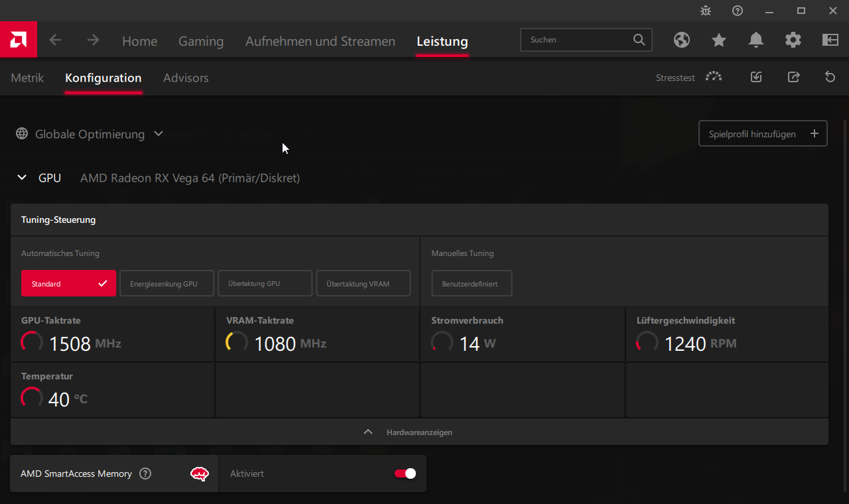
Task: Click the globe icon beside Globale Optimierung
Action: 23,134
